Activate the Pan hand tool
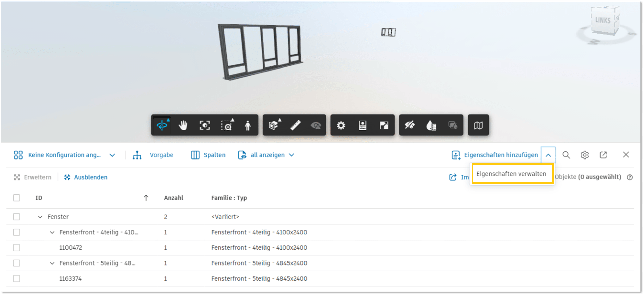 click(183, 125)
